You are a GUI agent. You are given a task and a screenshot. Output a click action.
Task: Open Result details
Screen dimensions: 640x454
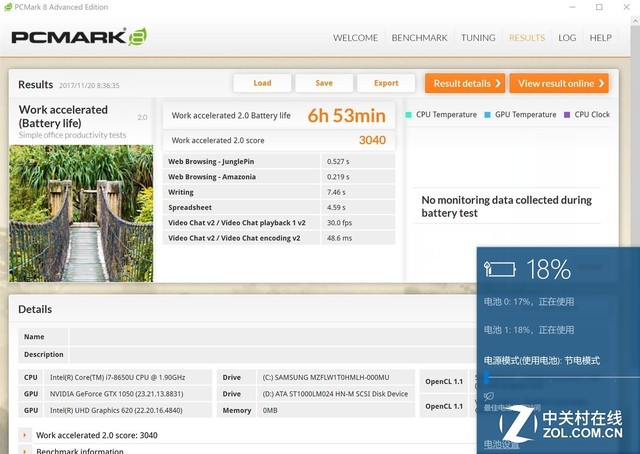point(464,83)
